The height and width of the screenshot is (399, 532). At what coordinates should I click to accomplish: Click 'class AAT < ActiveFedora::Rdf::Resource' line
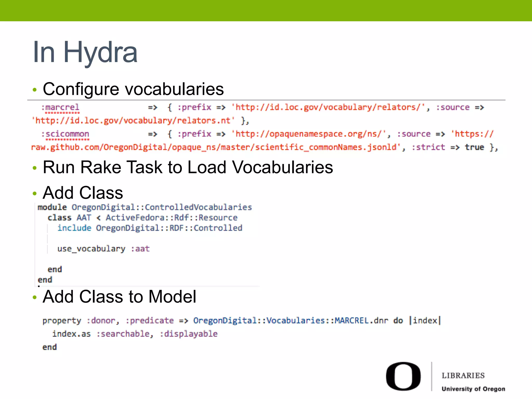(x=142, y=218)
